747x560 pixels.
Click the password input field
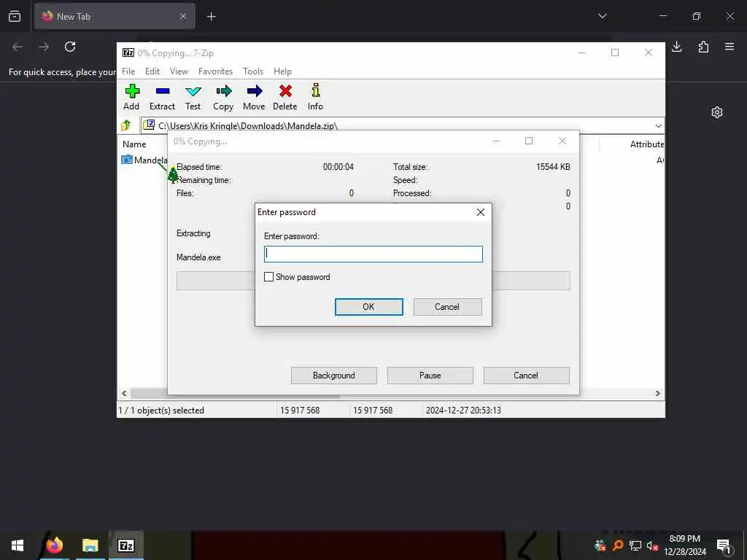point(373,254)
